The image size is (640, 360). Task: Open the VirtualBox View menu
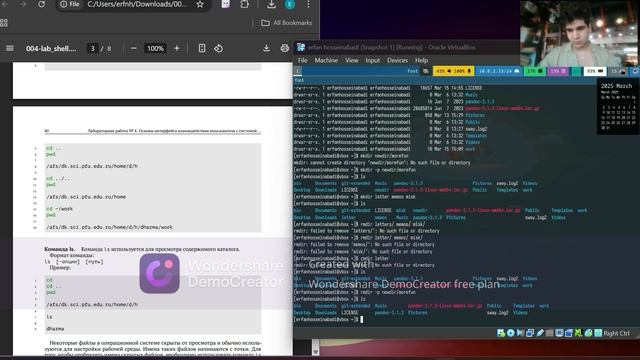[x=351, y=60]
